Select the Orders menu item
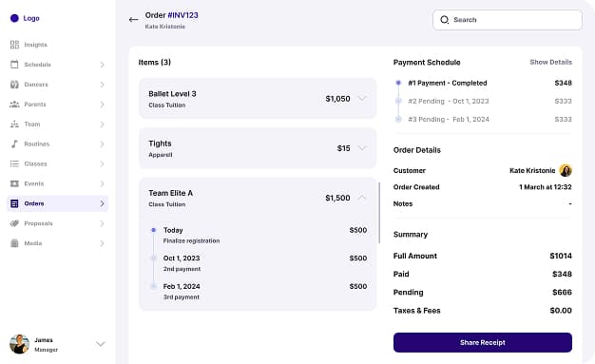 (58, 203)
